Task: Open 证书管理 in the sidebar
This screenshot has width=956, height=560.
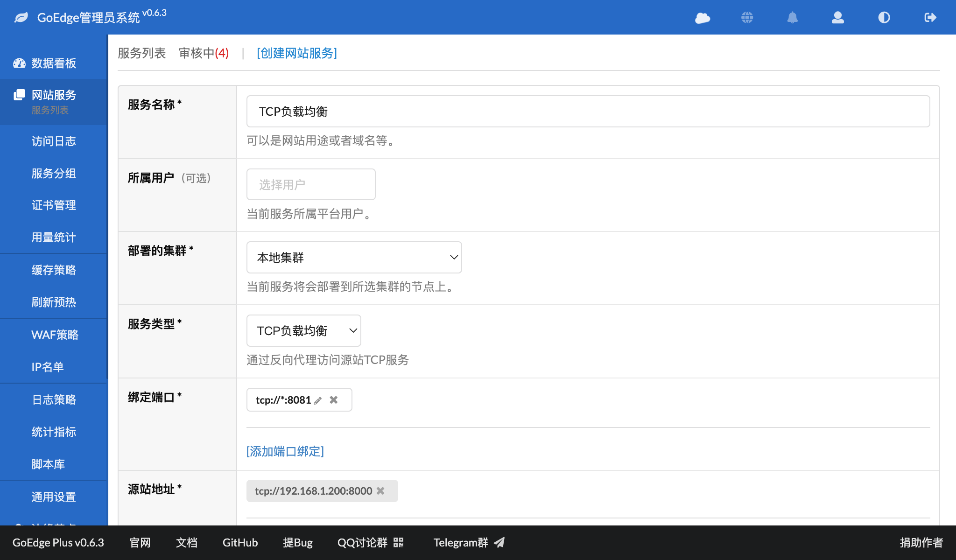Action: click(54, 205)
